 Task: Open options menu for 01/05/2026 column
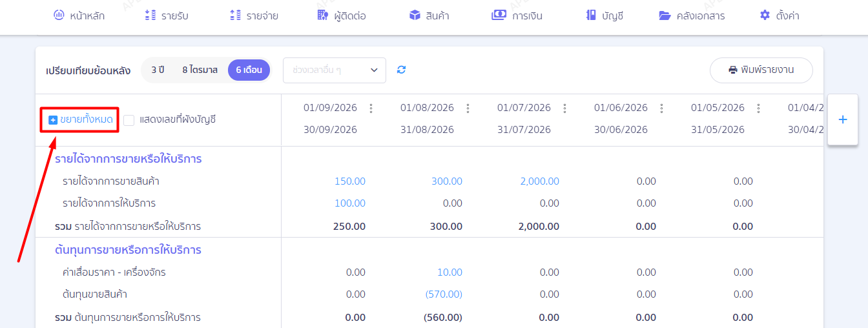pos(758,108)
